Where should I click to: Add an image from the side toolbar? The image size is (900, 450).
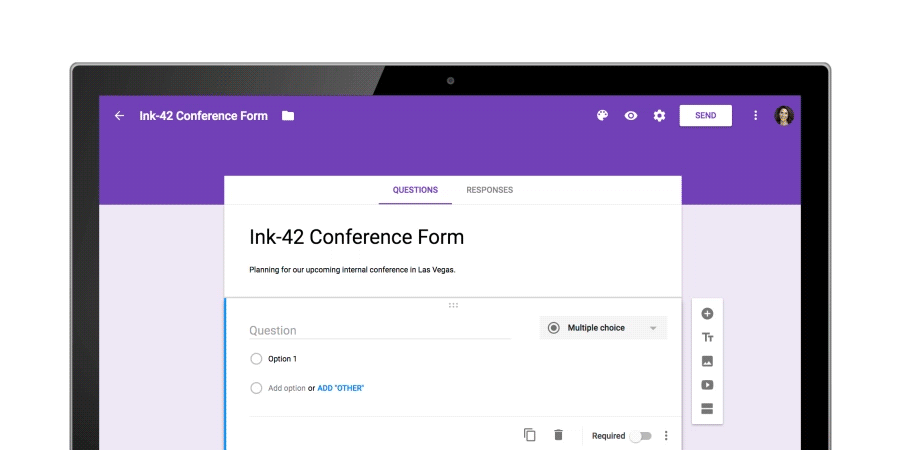click(x=707, y=361)
